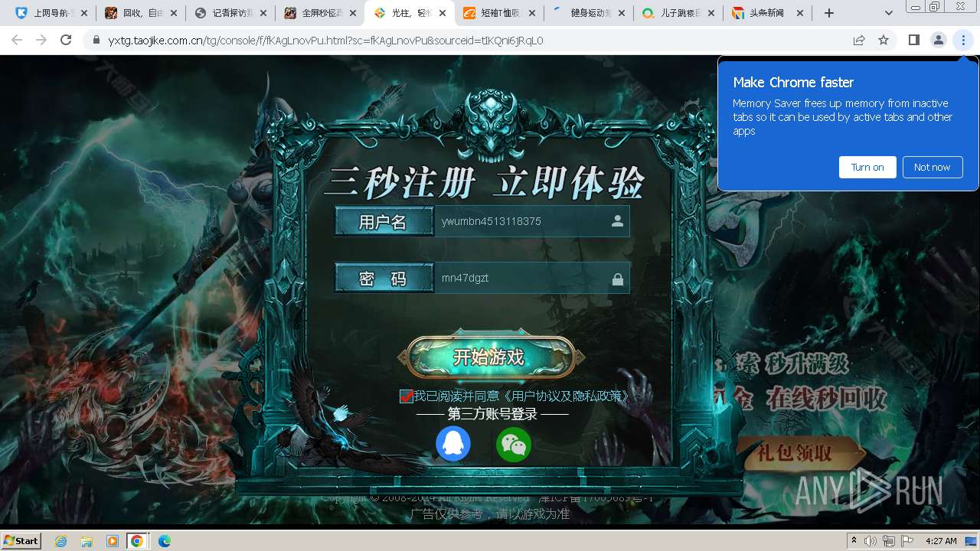Image resolution: width=980 pixels, height=551 pixels.
Task: Click the QQ penguin login icon
Action: [x=453, y=444]
